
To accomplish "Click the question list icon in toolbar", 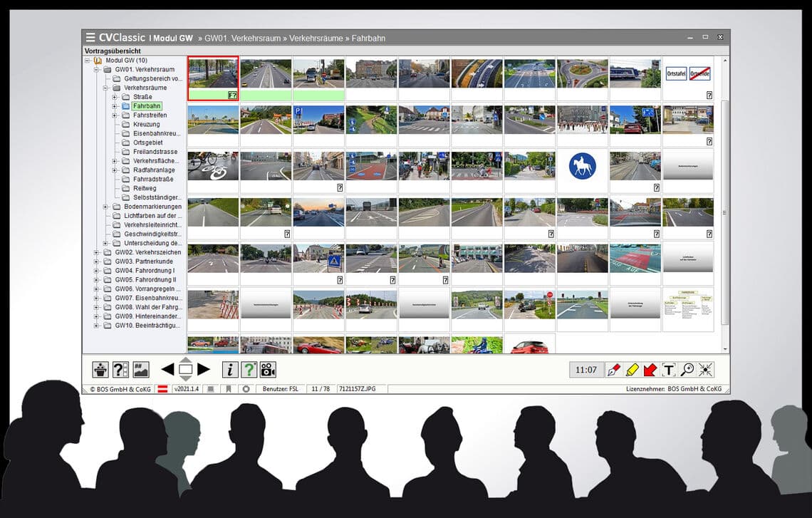I will click(120, 369).
